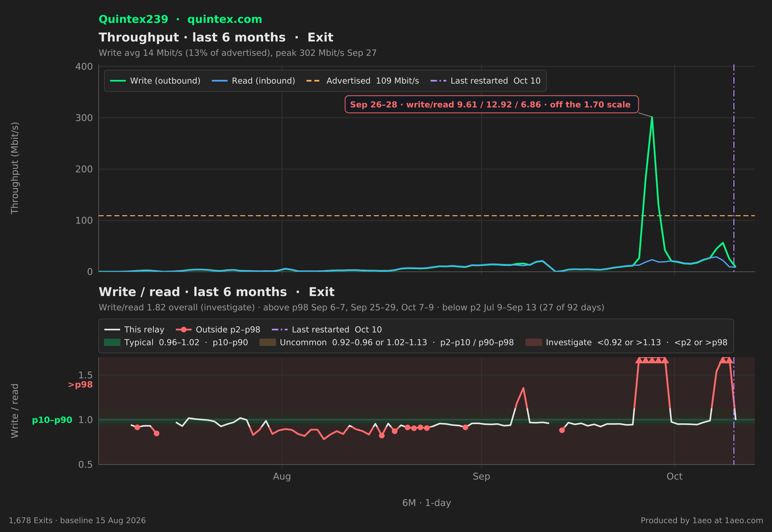
Task: Click the Write/read 1.82 overall subtitle
Action: 351,307
